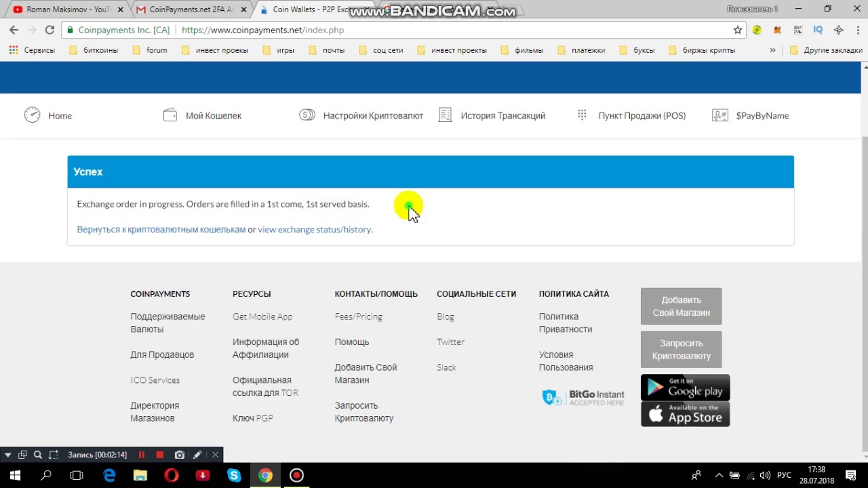Pause Bandicam recording

coord(142,455)
